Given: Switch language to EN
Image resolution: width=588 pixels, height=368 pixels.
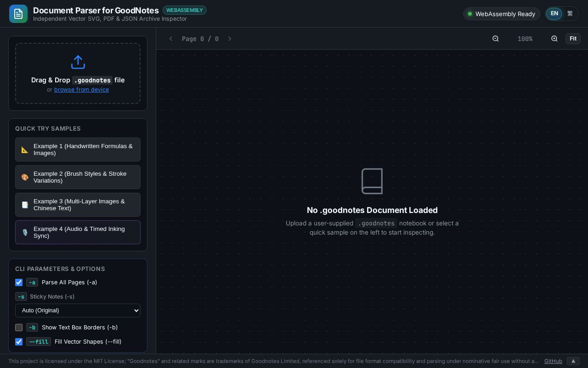Looking at the screenshot, I should (x=554, y=14).
